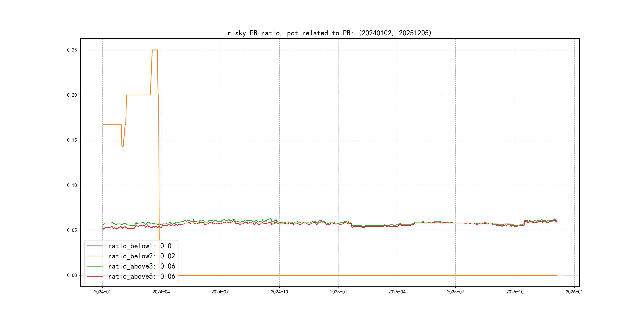Click the ratio_below2: 0.02 legend label
Viewport: 644px width, 322px height.
coord(142,256)
